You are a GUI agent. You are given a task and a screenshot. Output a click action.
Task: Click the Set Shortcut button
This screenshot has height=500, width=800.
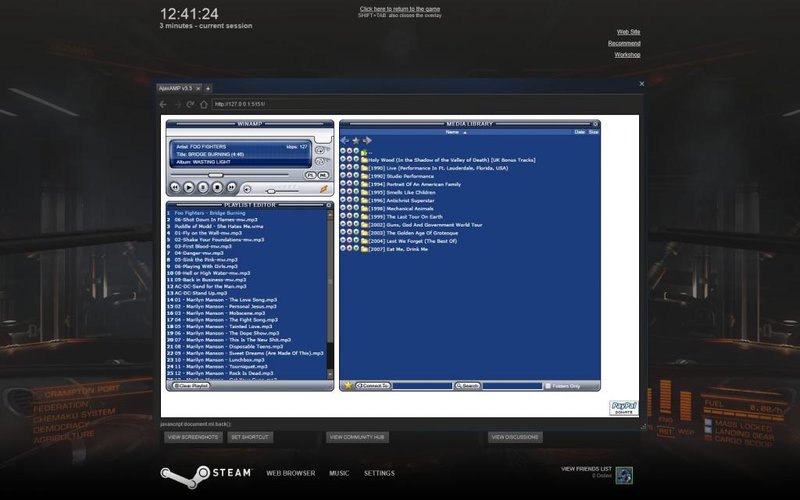[250, 437]
